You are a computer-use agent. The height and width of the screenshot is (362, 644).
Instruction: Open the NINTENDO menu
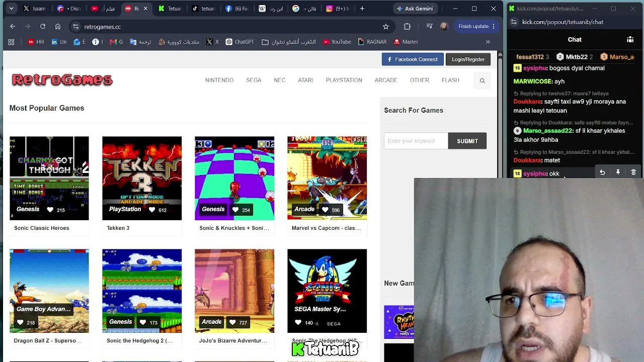click(219, 80)
